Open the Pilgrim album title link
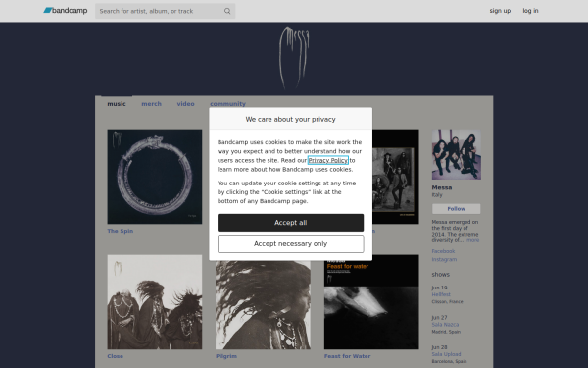Viewport: 588px width, 368px height. point(226,356)
